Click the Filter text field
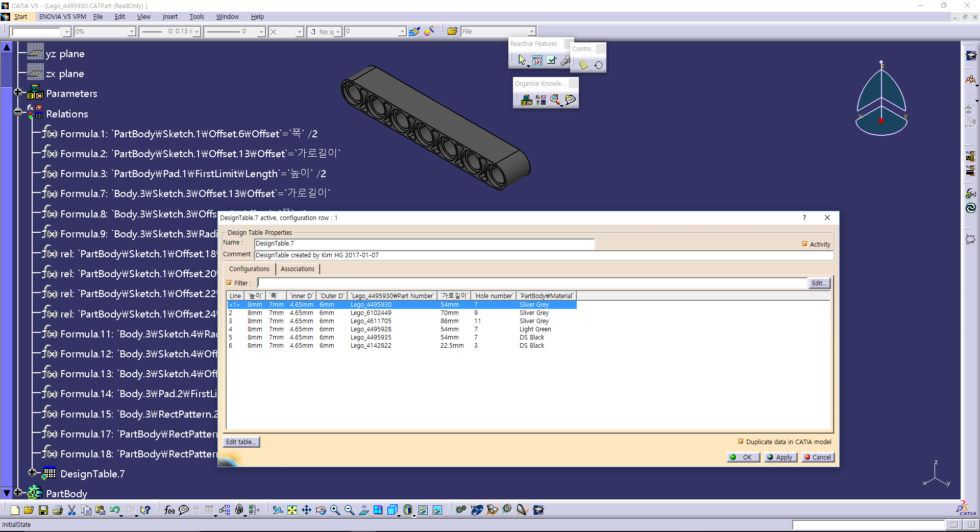The image size is (980, 532). click(532, 283)
